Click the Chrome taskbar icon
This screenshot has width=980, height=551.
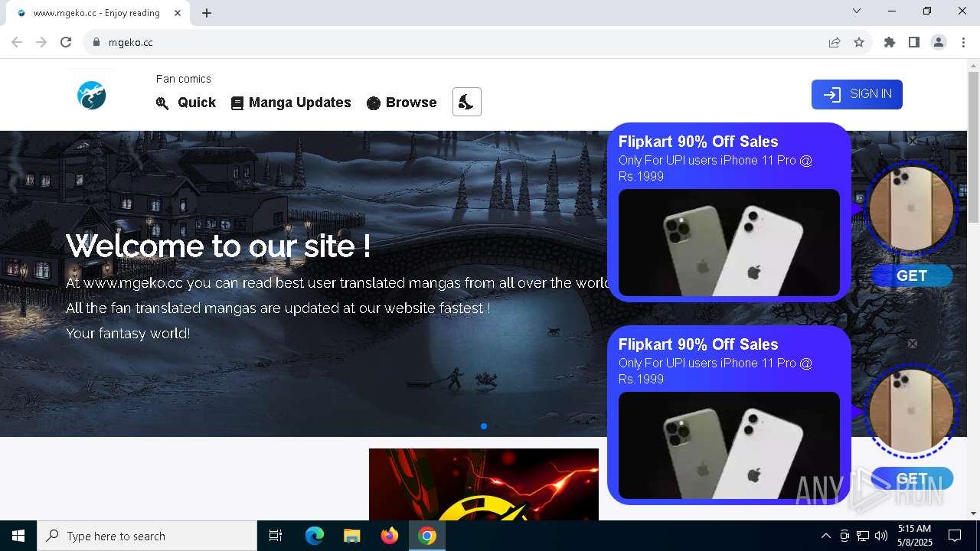pos(427,536)
